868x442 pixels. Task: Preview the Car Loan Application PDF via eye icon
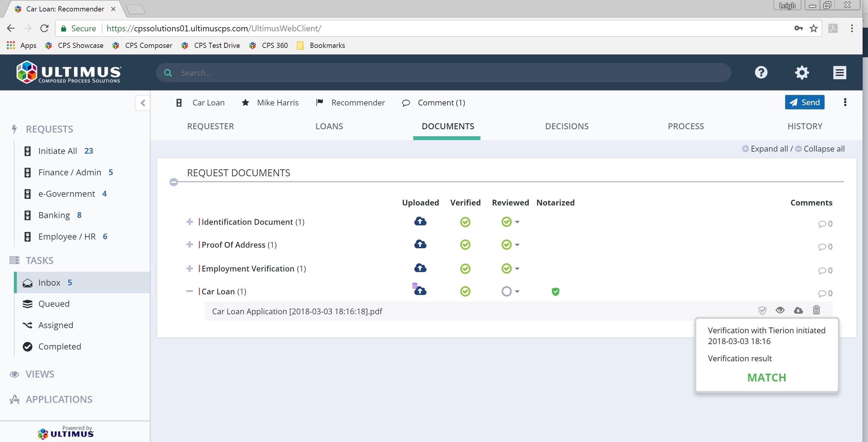tap(780, 310)
